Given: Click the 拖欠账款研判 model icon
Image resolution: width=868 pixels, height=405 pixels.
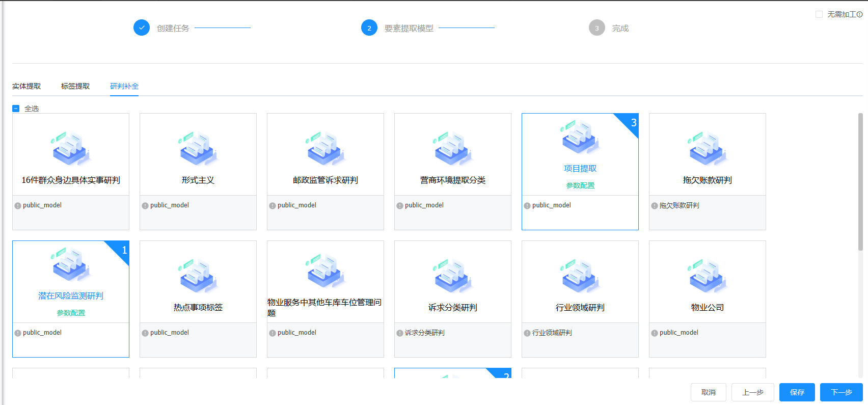Looking at the screenshot, I should click(708, 148).
